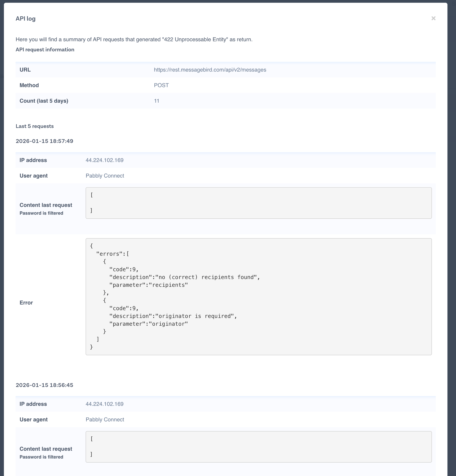Click the count value 11
Screen dimensions: 456x476
pyautogui.click(x=156, y=101)
